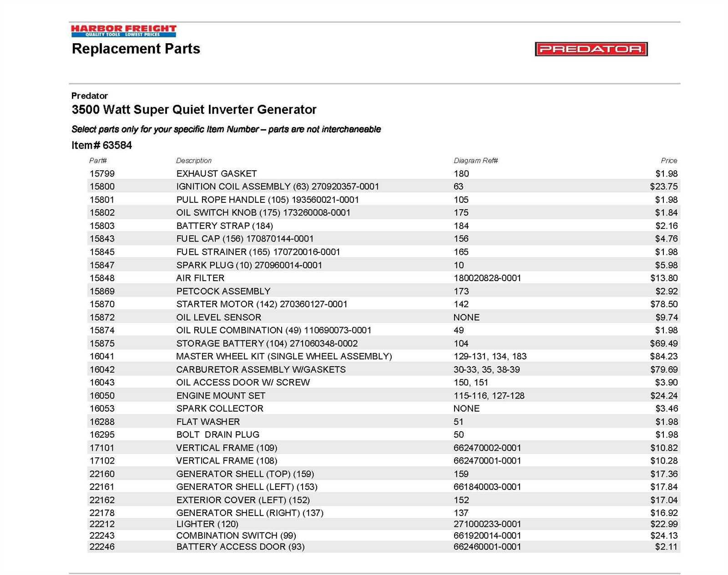Select the $5.98 price
This screenshot has width=728, height=575.
[x=667, y=265]
